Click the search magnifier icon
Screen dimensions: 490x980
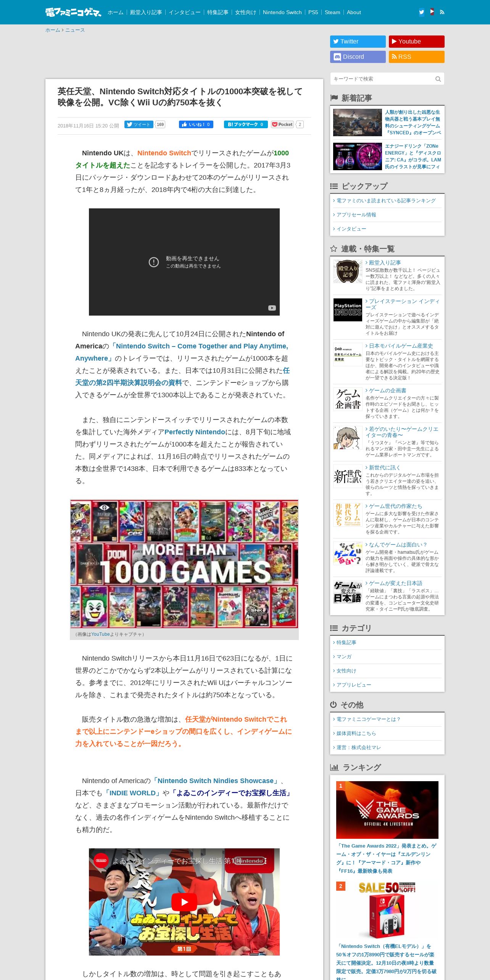click(x=438, y=79)
